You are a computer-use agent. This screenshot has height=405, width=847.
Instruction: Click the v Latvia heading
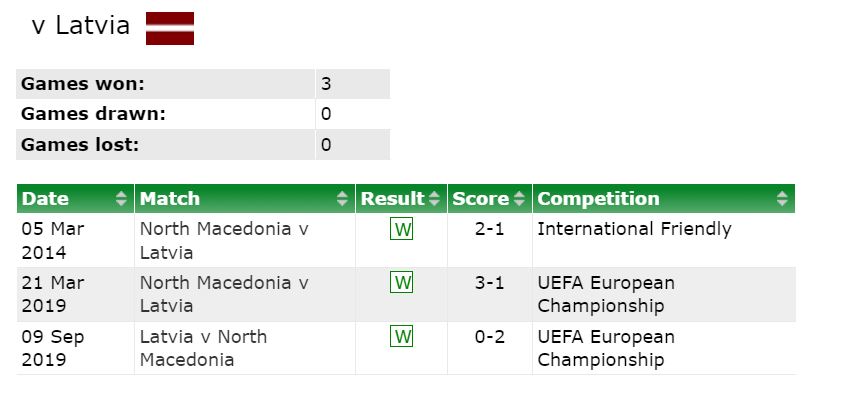coord(81,26)
